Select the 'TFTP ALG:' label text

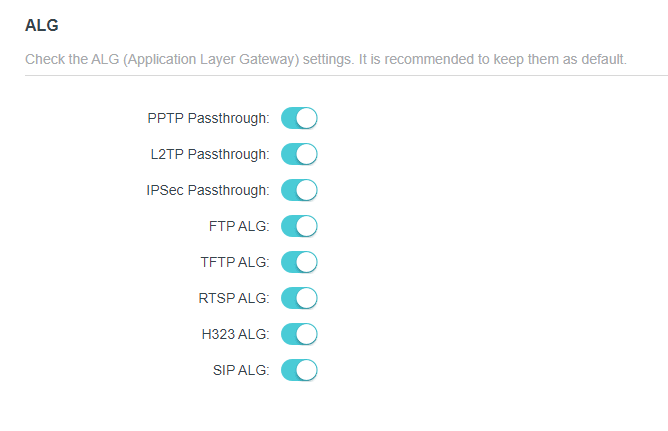pos(235,262)
